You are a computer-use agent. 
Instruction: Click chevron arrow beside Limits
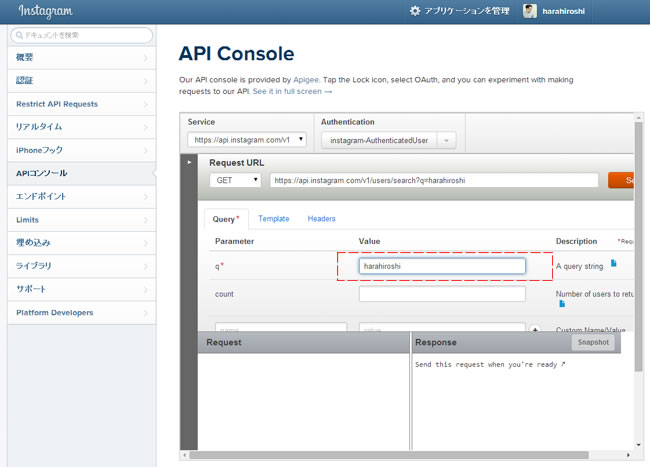(146, 220)
